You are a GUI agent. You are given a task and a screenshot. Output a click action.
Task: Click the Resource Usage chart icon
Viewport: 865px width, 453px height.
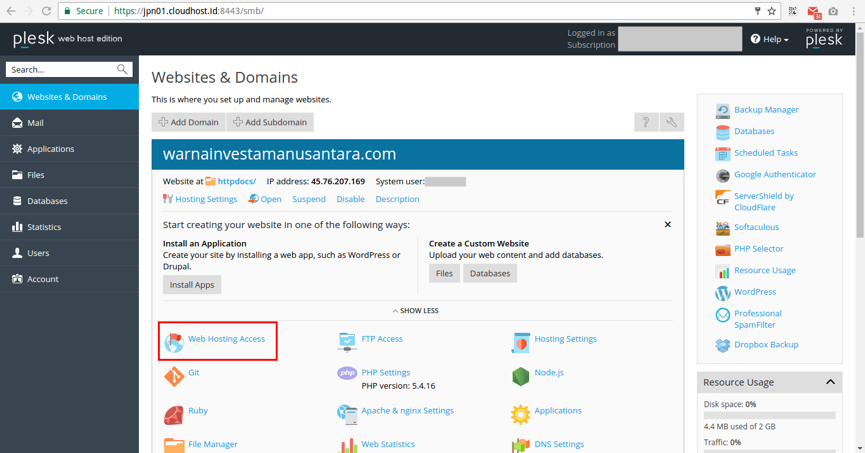(723, 271)
